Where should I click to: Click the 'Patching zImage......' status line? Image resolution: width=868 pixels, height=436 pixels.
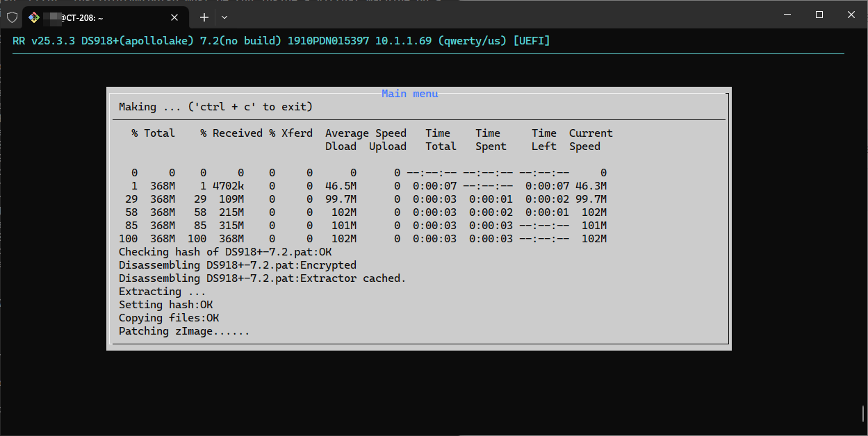(x=184, y=331)
